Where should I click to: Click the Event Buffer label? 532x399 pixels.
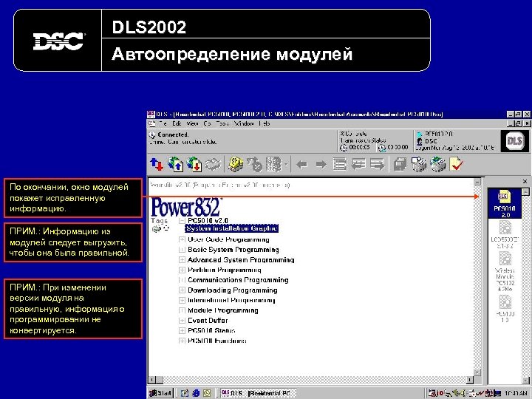click(x=208, y=320)
